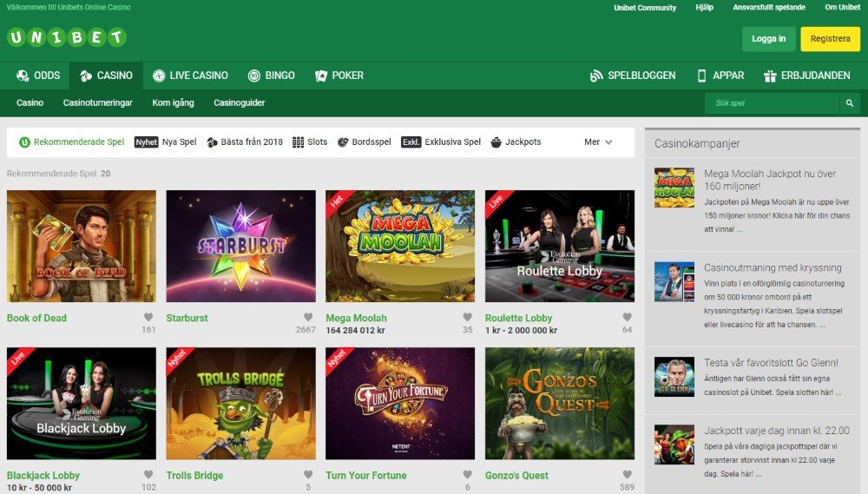Favorite Mega Moolah with heart icon
The image size is (868, 494).
pos(467,318)
